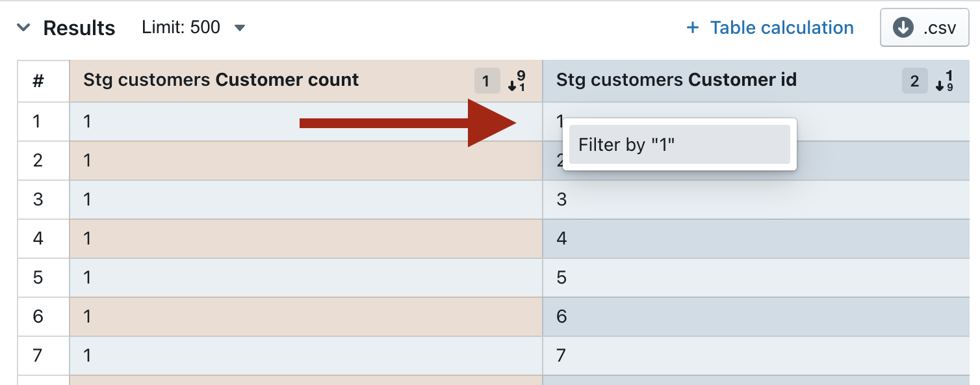This screenshot has height=385, width=980.
Task: Download results with the .csv button
Action: (x=924, y=27)
